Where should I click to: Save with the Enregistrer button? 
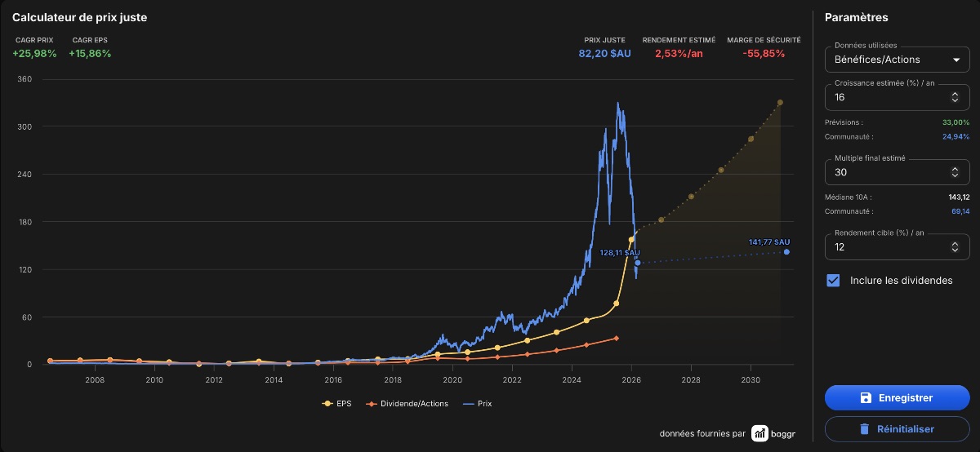point(897,398)
